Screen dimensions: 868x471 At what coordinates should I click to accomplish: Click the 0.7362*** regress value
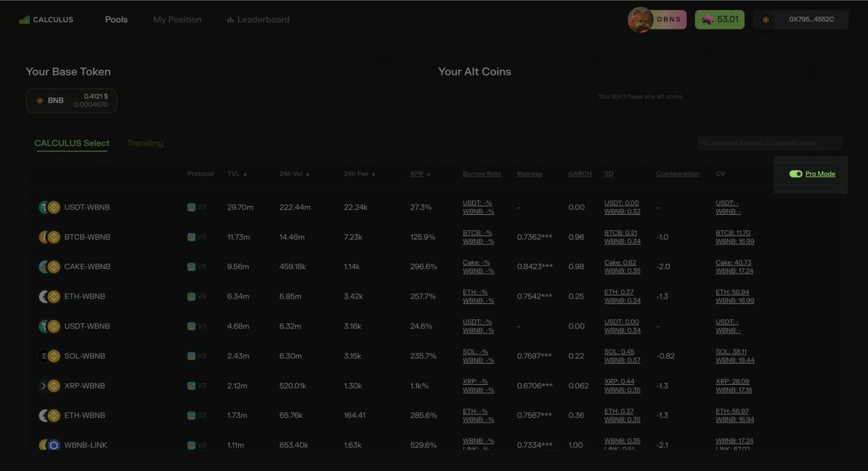[x=535, y=237]
